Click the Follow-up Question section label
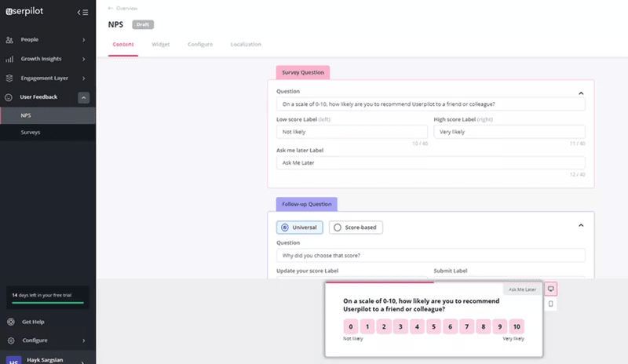 click(306, 204)
